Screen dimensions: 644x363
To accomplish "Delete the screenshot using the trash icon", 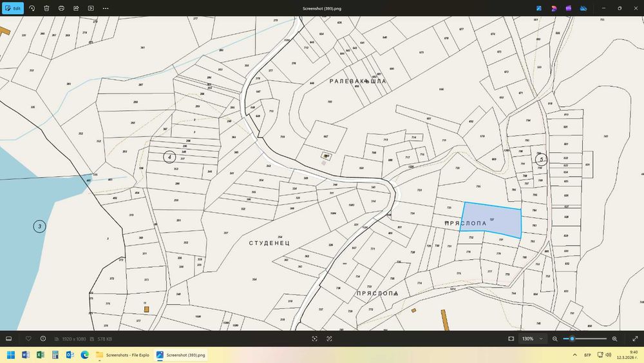I will (x=46, y=8).
